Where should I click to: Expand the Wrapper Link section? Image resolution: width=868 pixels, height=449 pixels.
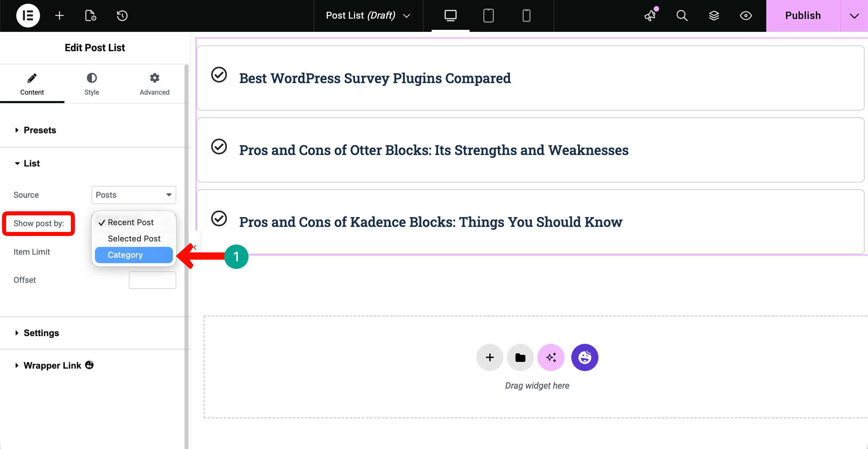53,366
